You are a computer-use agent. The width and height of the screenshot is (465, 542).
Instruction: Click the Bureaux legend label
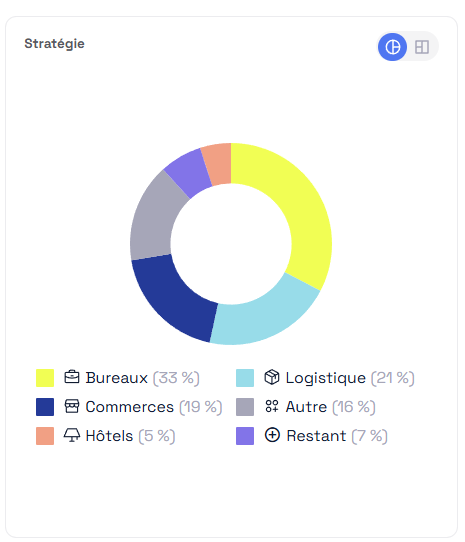click(117, 378)
